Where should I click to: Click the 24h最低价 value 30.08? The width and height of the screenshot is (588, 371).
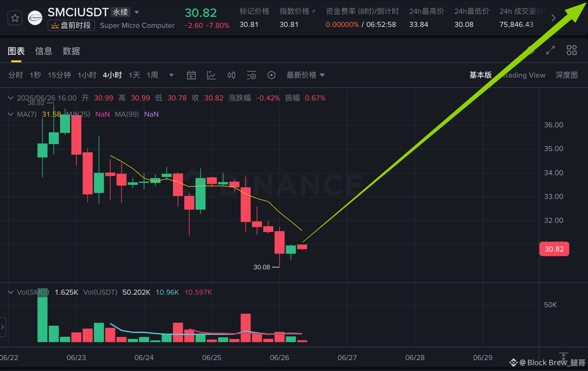click(x=464, y=24)
